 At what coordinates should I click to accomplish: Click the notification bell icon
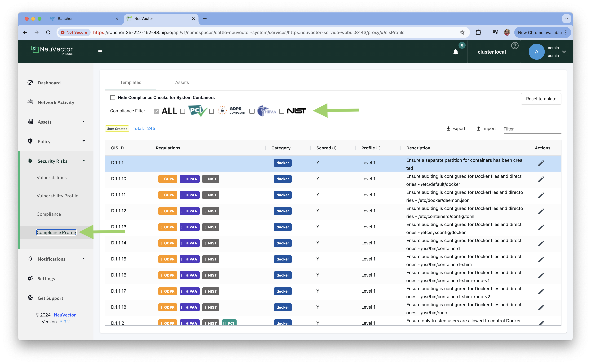pos(455,52)
